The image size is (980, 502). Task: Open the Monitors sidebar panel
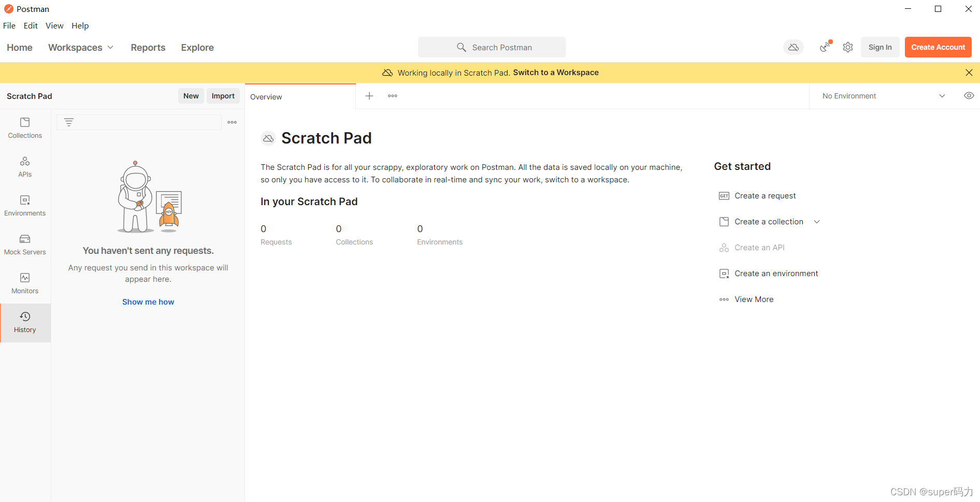coord(25,283)
